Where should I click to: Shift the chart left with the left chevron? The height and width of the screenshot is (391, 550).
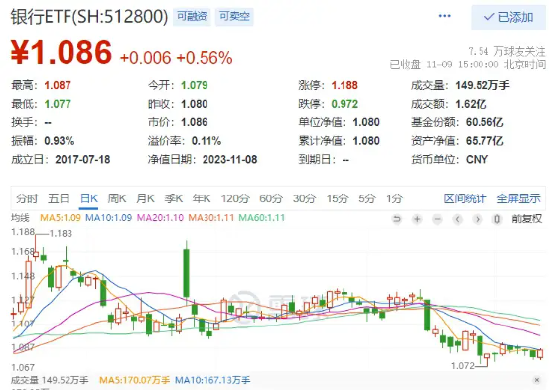click(457, 219)
